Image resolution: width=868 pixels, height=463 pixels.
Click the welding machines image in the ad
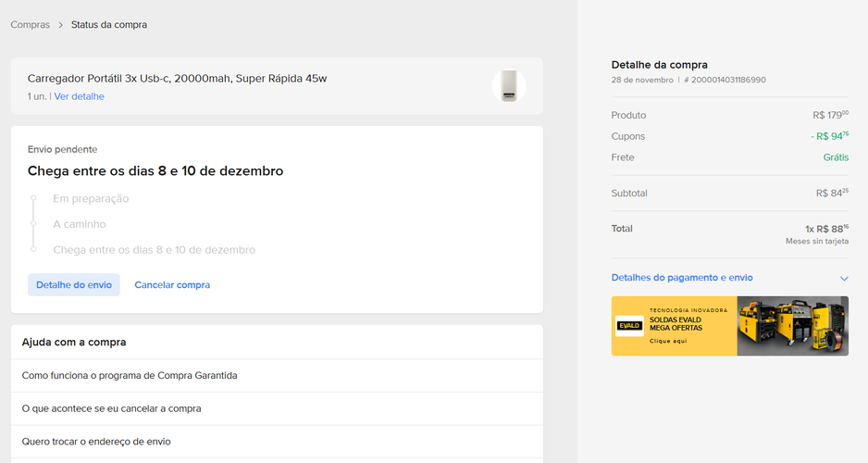(792, 326)
